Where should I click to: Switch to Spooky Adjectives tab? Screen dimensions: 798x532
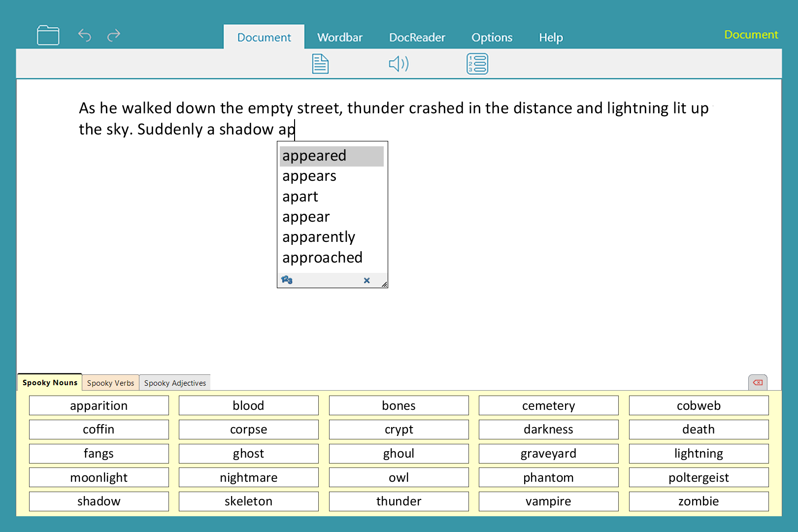tap(175, 383)
